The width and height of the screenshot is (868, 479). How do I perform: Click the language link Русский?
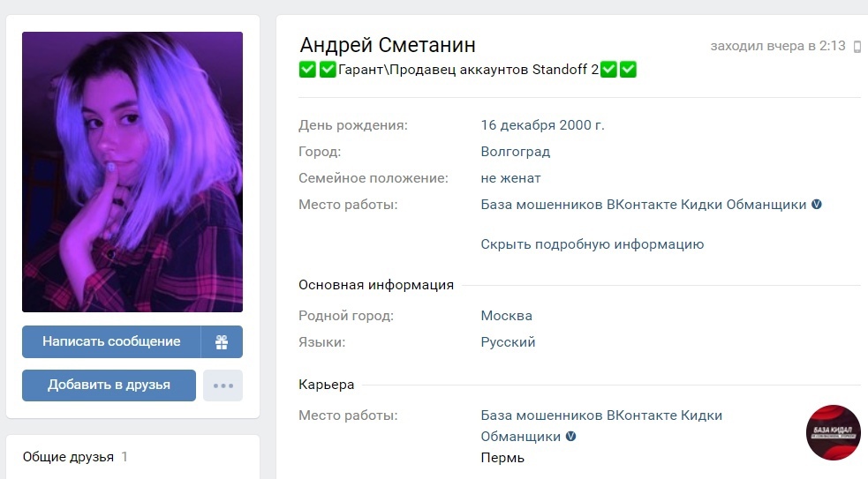pos(508,341)
